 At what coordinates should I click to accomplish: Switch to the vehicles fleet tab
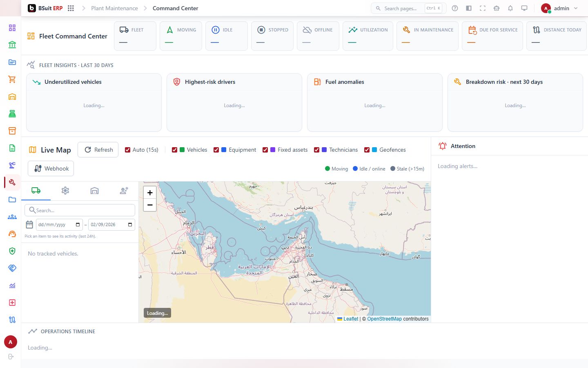(x=36, y=191)
